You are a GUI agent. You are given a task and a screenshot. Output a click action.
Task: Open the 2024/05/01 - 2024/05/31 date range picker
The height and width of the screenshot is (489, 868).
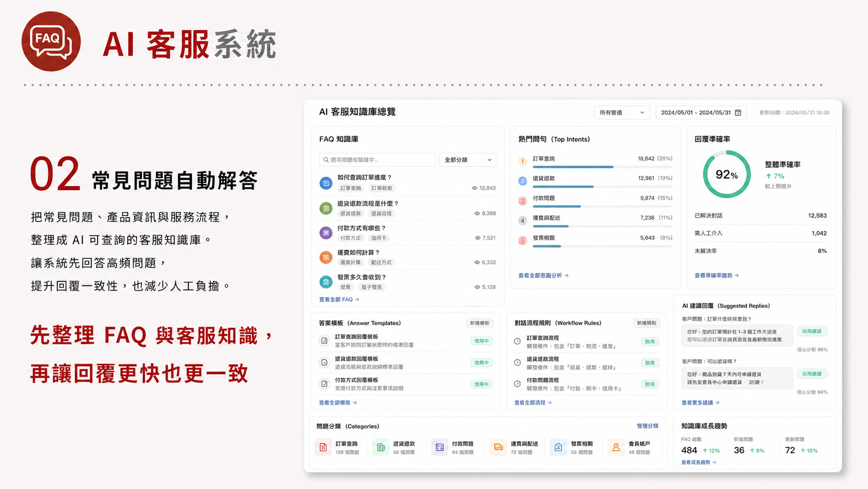[701, 113]
